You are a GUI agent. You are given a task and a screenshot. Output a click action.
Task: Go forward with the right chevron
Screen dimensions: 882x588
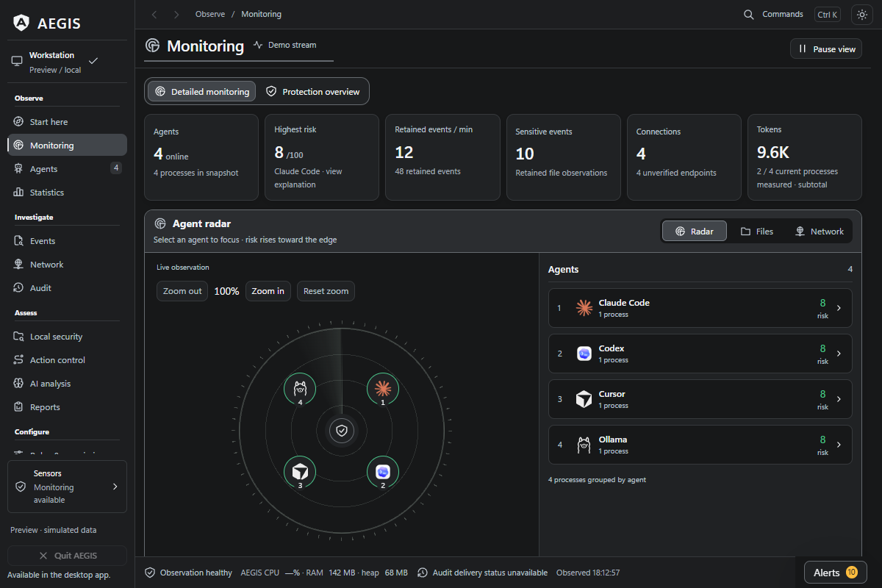(176, 15)
